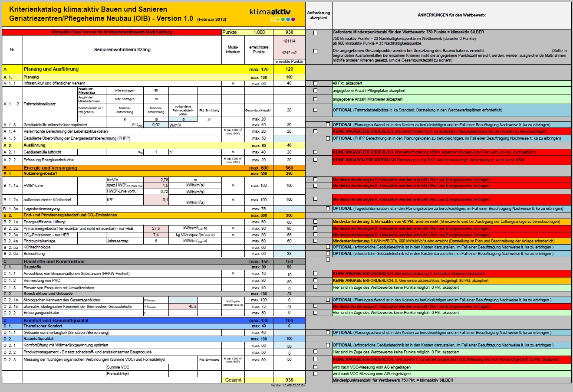Click the lc=V/A value cell 2,78
This screenshot has width=573, height=392.
point(156,180)
